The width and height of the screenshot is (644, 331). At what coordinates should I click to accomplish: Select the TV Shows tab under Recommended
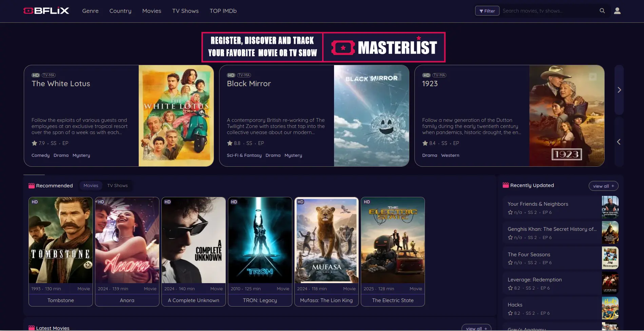[117, 186]
